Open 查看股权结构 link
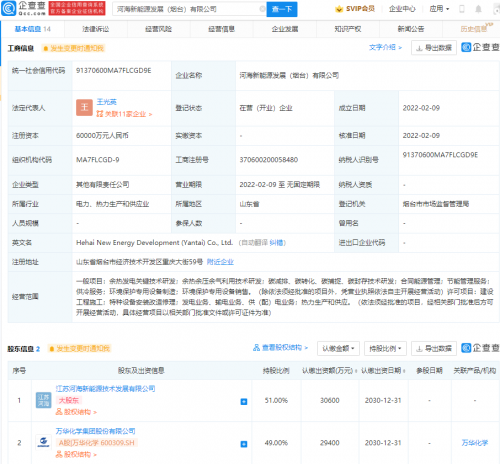 point(280,348)
